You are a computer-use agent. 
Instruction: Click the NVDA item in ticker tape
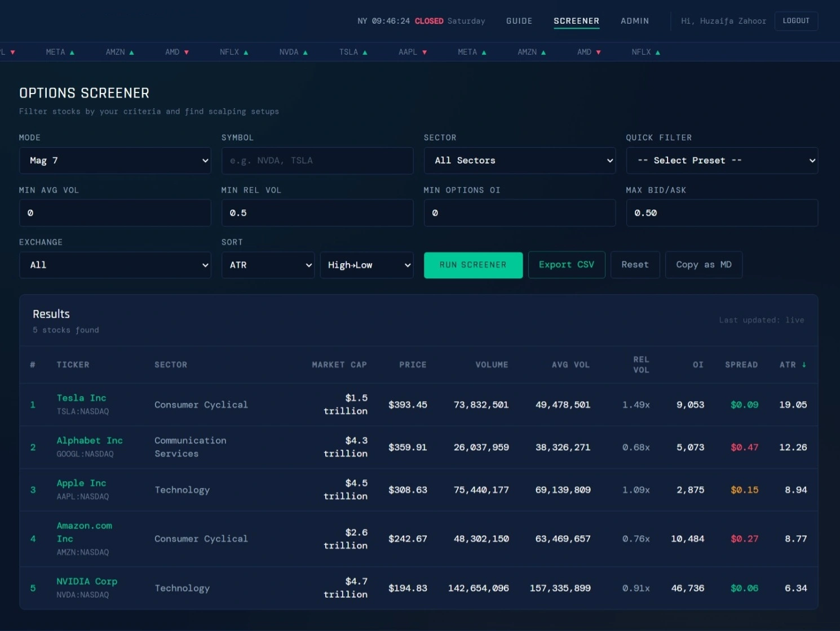tap(293, 52)
